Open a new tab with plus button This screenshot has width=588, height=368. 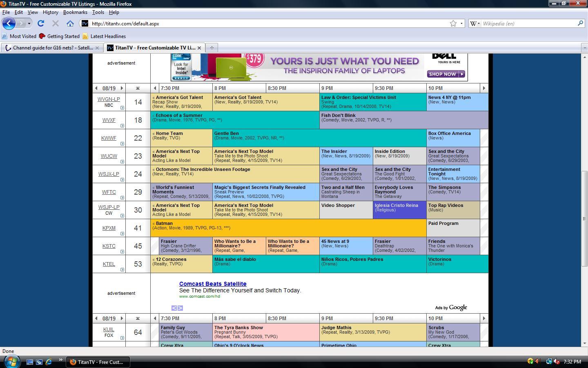tap(212, 48)
